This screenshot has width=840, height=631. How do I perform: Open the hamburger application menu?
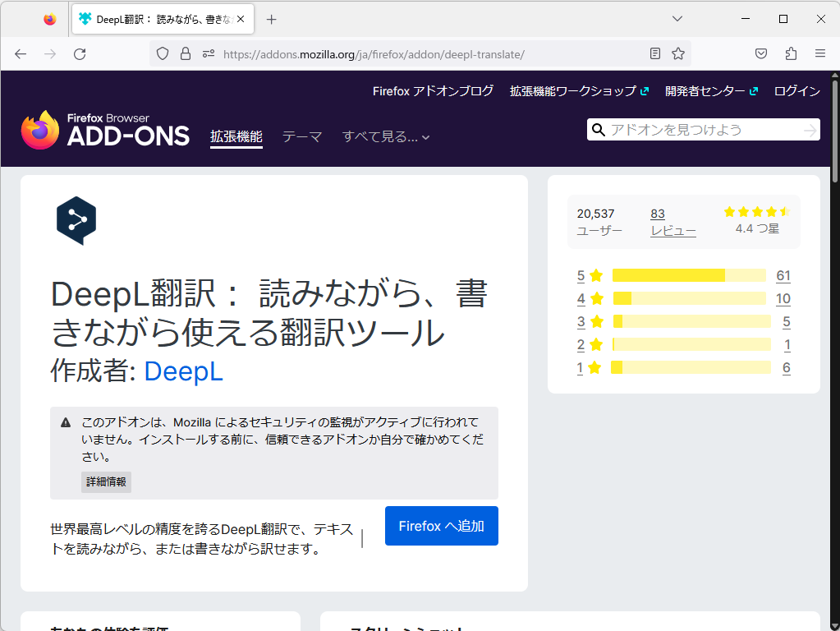819,53
